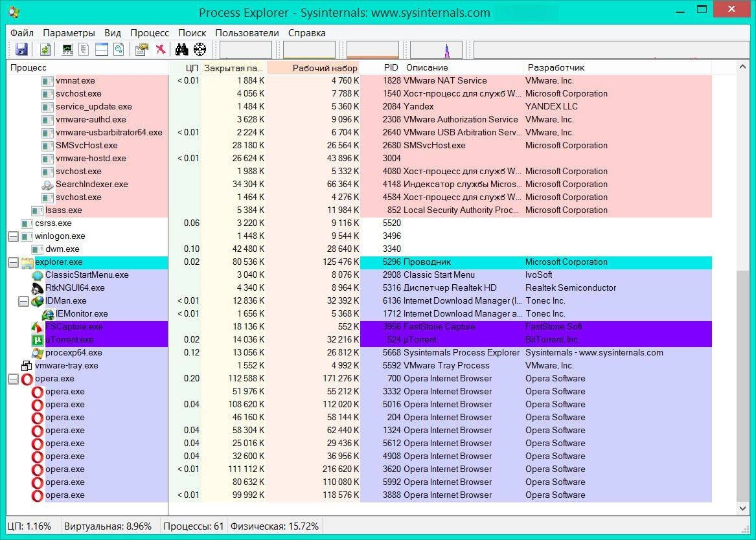Click the crosshair Find Window's Process icon
Image resolution: width=756 pixels, height=540 pixels.
pos(200,49)
